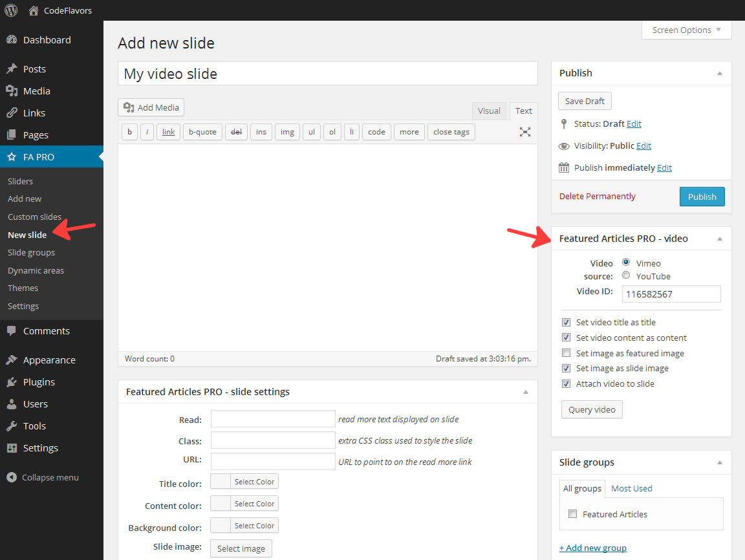This screenshot has width=745, height=560.
Task: Open the Most Used groups tab
Action: click(x=631, y=488)
